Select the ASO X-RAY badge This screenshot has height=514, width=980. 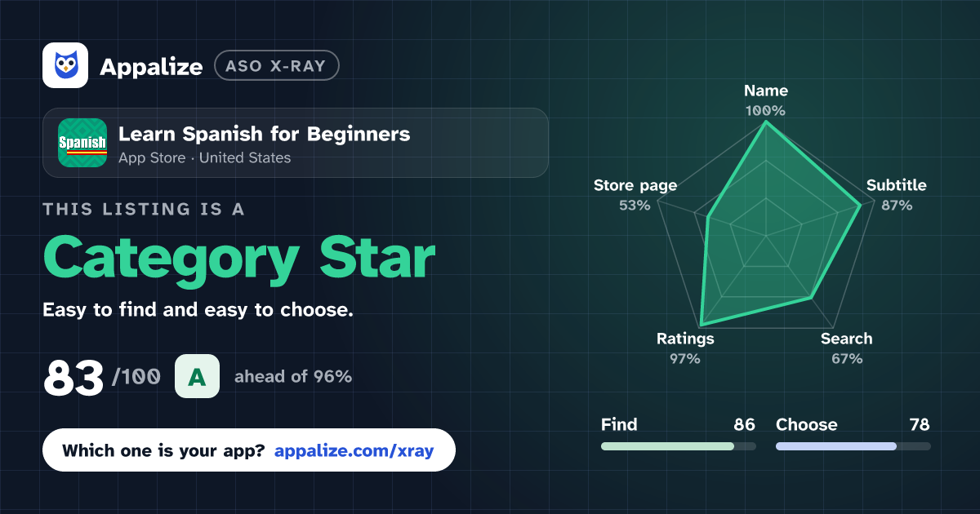[x=276, y=66]
